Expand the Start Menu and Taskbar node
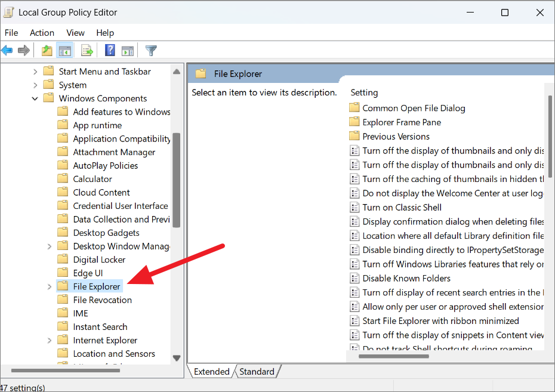This screenshot has width=555, height=392. [35, 72]
